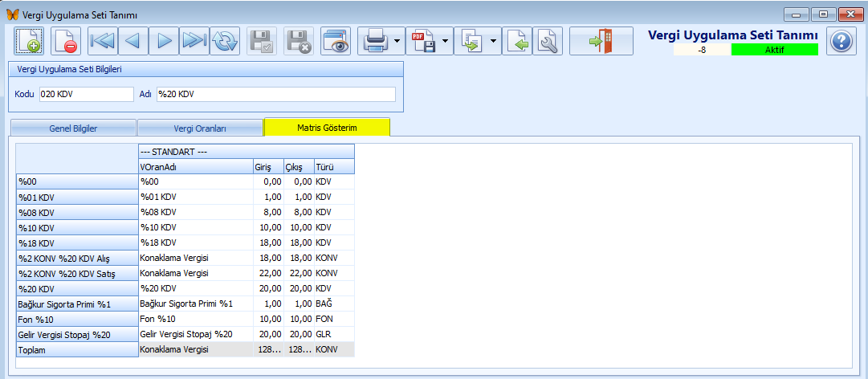Viewport: 868px width, 379px height.
Task: Open the Vergi Oranları tab
Action: coord(200,128)
